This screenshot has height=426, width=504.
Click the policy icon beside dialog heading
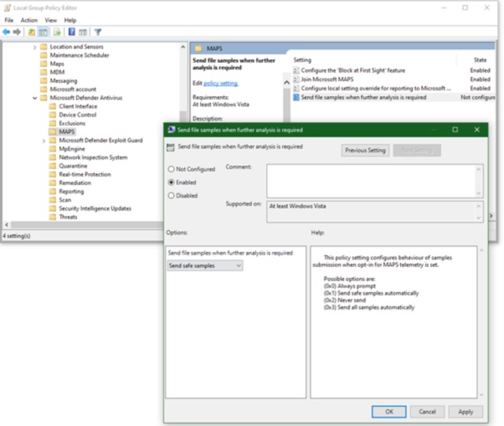[170, 147]
